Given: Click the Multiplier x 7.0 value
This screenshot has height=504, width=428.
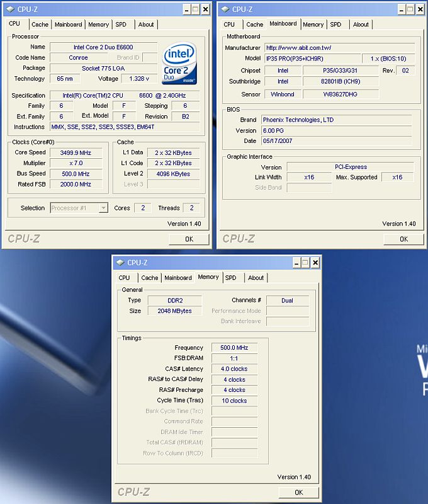Looking at the screenshot, I should [76, 163].
